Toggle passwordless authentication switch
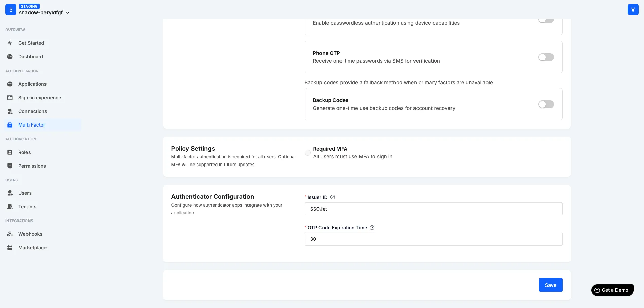Viewport: 644px width, 308px height. (x=546, y=20)
